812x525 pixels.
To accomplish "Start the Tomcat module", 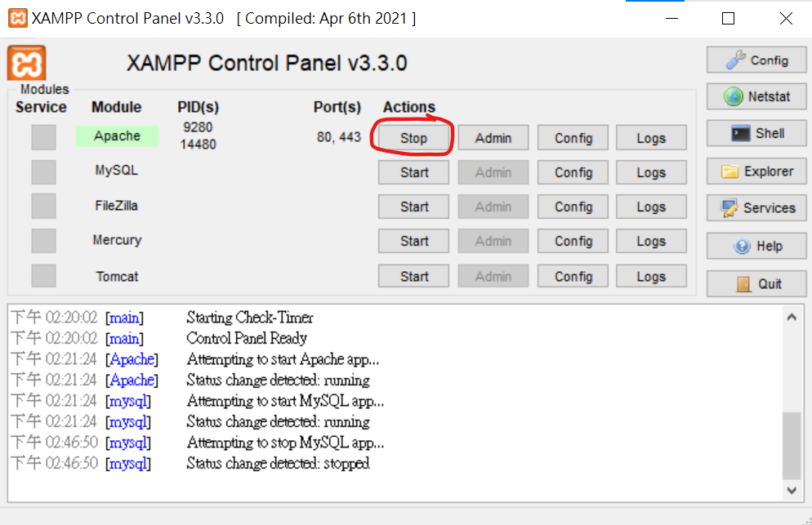I will (413, 276).
